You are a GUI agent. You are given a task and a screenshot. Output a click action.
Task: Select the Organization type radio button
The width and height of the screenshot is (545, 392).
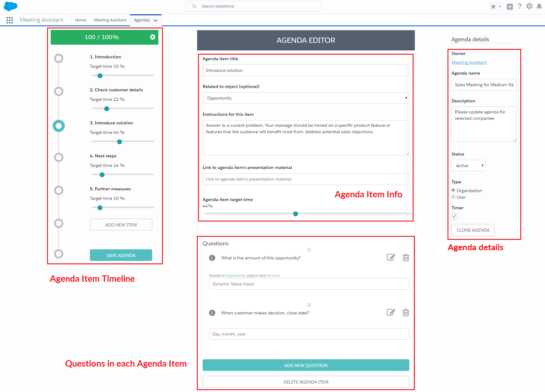click(x=453, y=190)
